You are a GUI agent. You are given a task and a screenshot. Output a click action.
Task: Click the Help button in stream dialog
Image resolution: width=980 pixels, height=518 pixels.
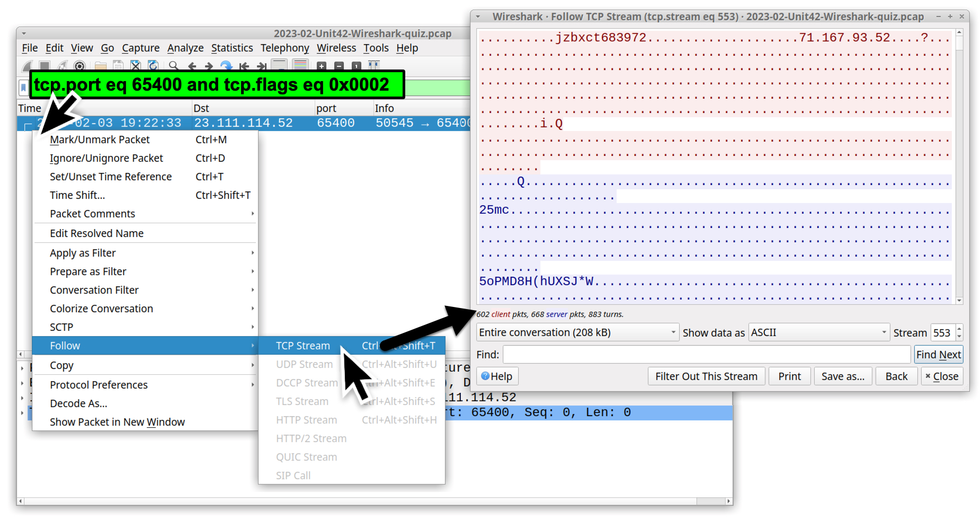pos(497,376)
